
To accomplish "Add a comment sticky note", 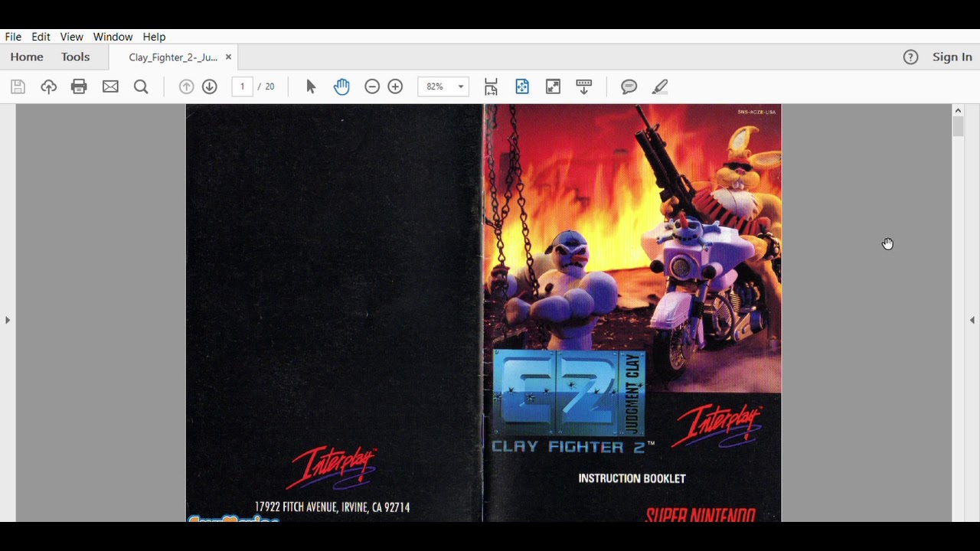I will [629, 86].
